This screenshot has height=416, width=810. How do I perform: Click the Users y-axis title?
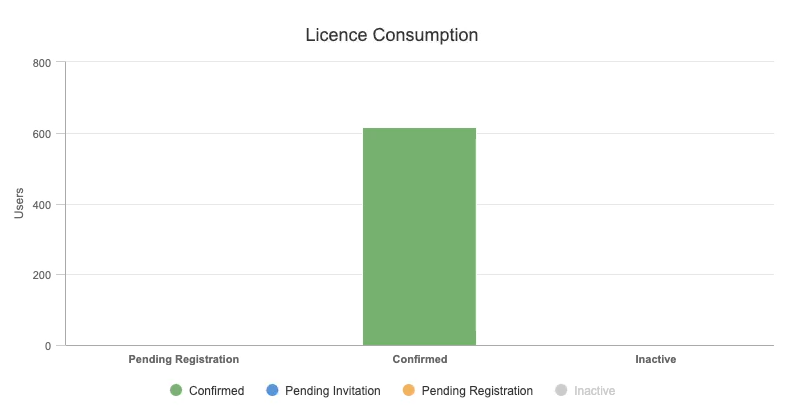19,203
